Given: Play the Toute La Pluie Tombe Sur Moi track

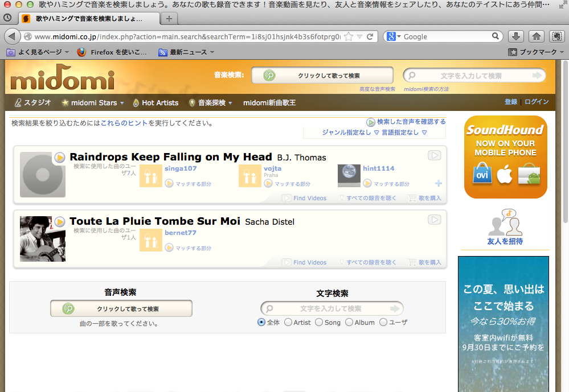Looking at the screenshot, I should pos(60,221).
